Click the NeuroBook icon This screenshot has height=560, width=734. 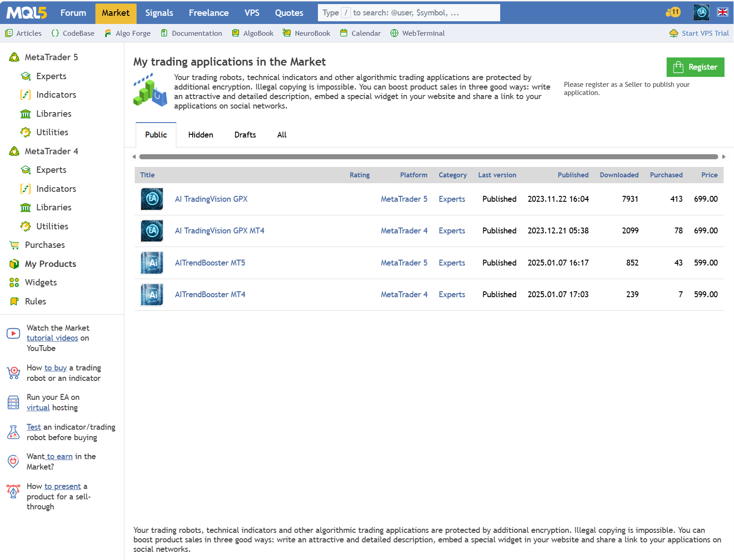287,33
